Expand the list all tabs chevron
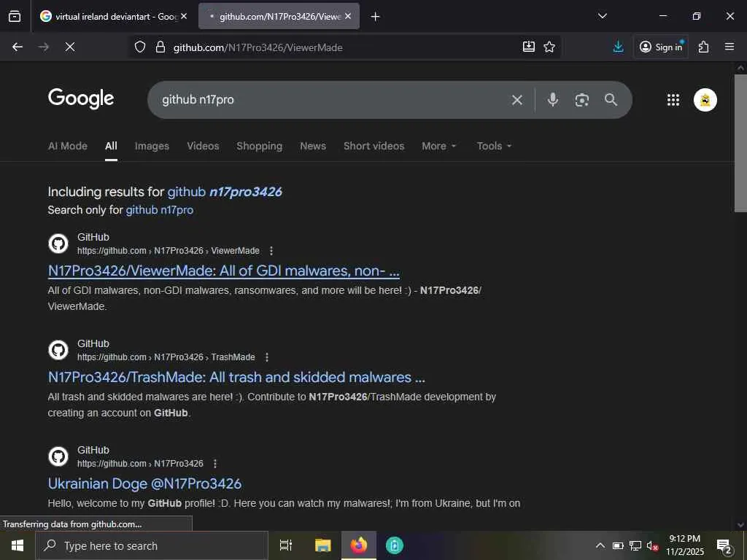This screenshot has height=560, width=747. (x=602, y=16)
